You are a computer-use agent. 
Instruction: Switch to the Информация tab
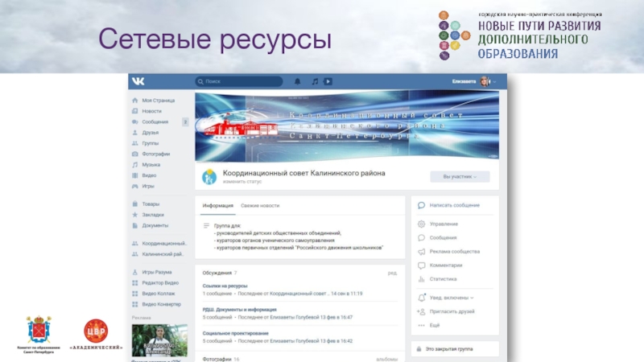click(x=217, y=206)
